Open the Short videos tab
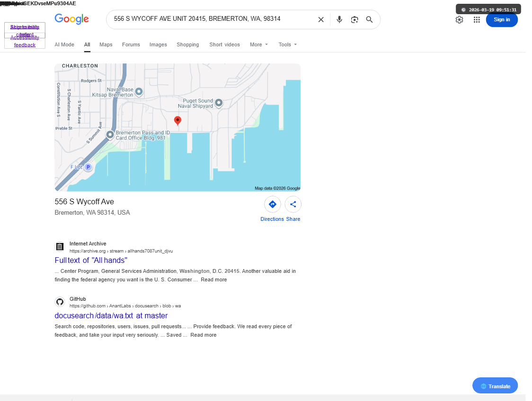The width and height of the screenshot is (532, 401). click(225, 44)
